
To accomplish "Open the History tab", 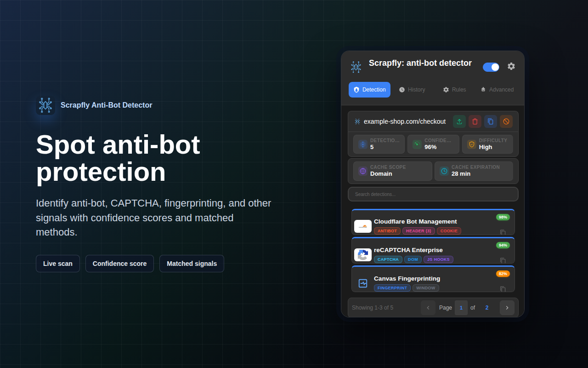I will click(412, 90).
